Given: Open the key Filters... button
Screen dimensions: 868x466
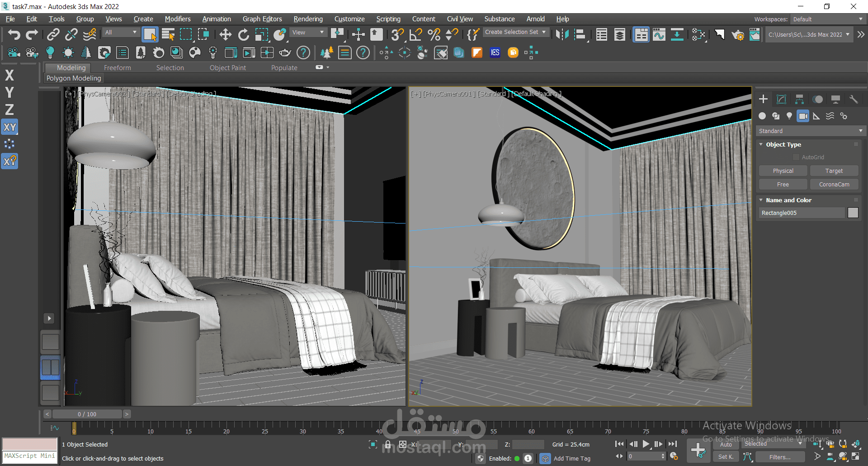Looking at the screenshot, I should click(x=780, y=457).
